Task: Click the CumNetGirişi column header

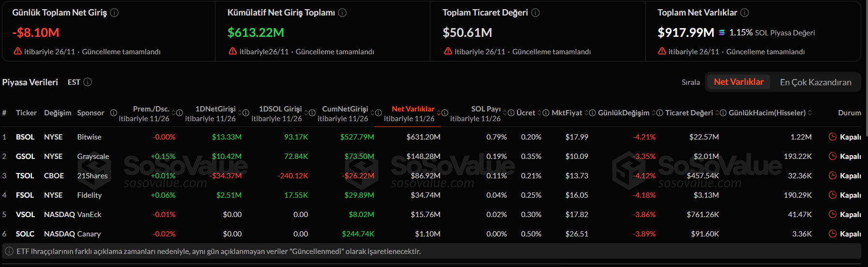Action: (x=345, y=109)
